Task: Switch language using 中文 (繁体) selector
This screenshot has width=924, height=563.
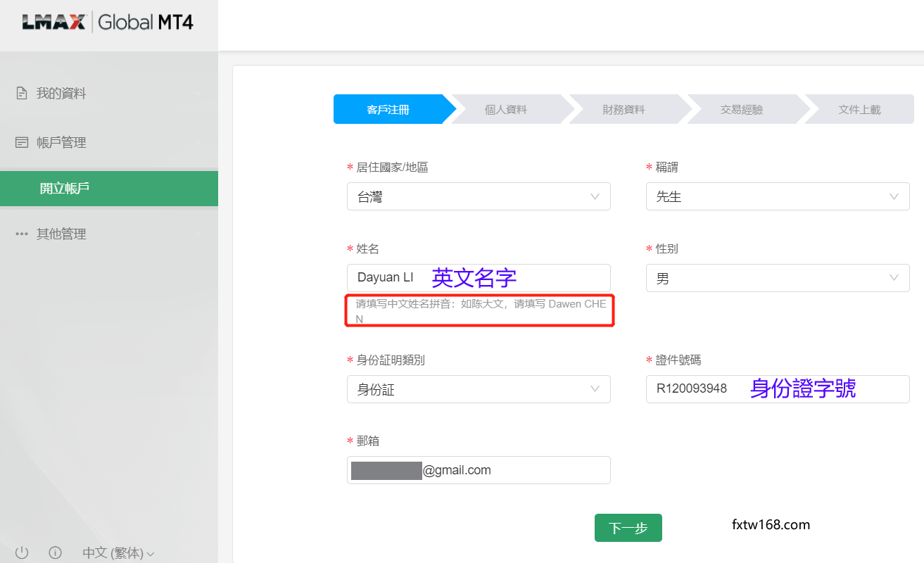Action: (118, 553)
